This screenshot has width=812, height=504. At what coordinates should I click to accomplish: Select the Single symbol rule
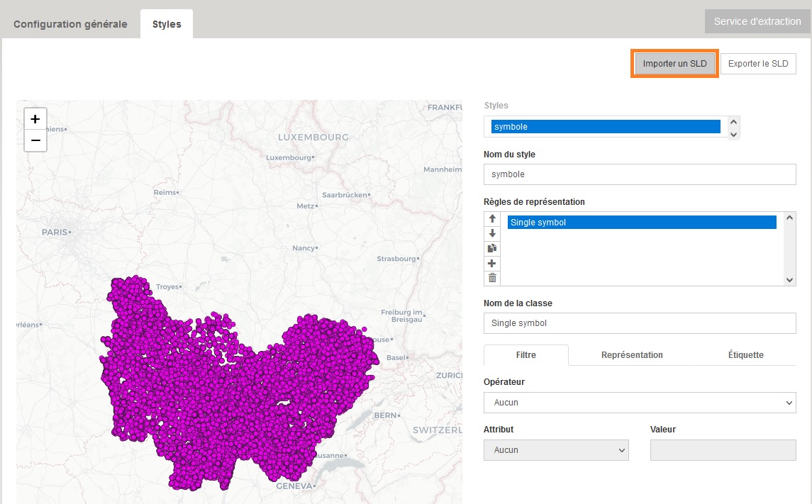642,223
